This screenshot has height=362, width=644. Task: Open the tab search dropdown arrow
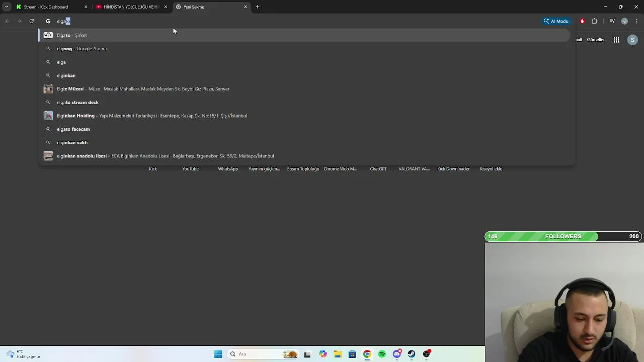point(7,7)
